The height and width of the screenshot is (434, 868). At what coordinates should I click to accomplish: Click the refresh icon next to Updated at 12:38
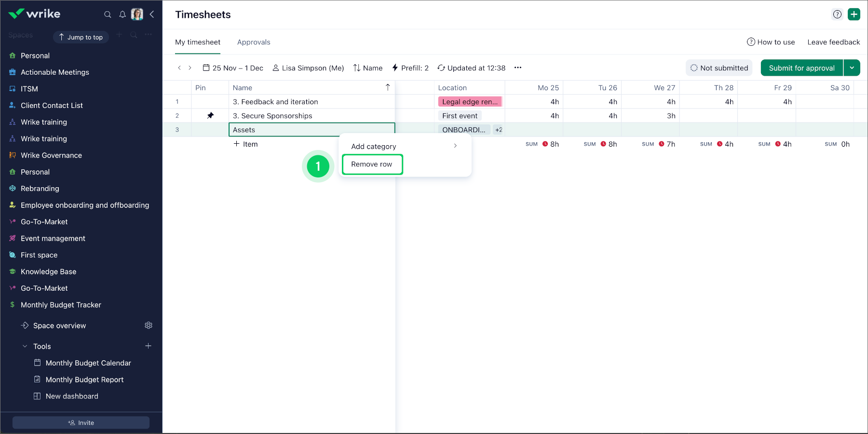pos(441,68)
